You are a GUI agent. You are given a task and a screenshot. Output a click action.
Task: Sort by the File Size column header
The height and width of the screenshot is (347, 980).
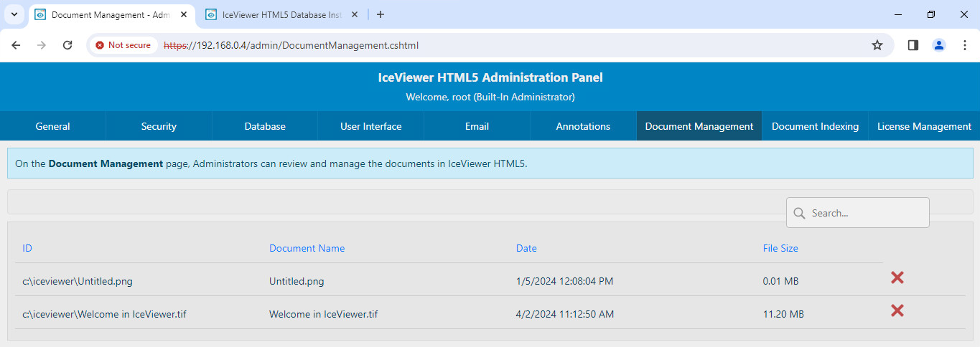[x=780, y=249]
